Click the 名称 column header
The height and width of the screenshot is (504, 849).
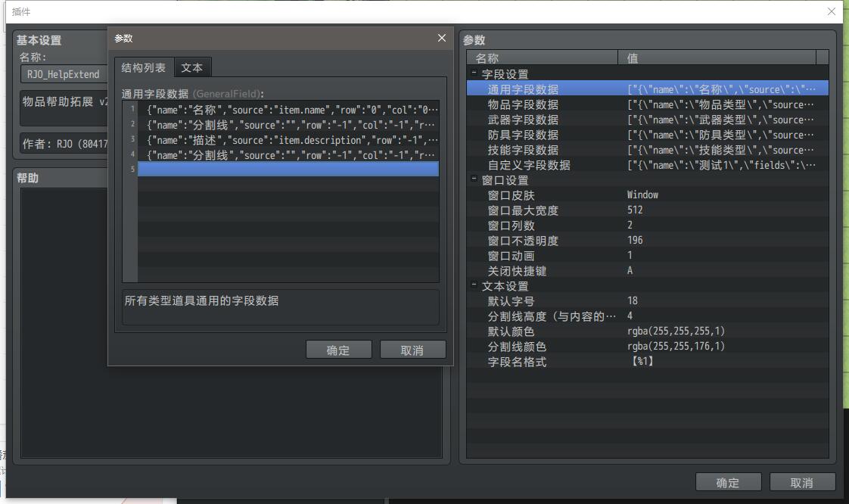pos(542,58)
